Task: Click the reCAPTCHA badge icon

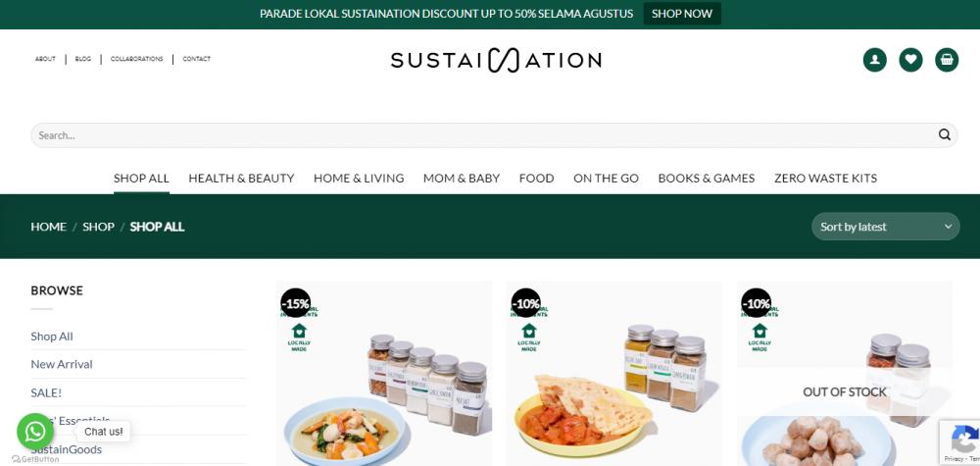Action: pyautogui.click(x=963, y=441)
